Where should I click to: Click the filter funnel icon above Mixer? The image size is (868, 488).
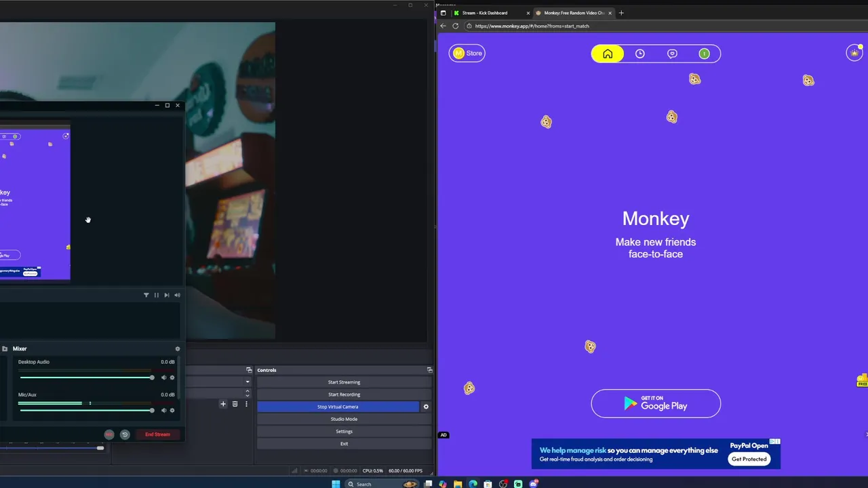pos(146,295)
